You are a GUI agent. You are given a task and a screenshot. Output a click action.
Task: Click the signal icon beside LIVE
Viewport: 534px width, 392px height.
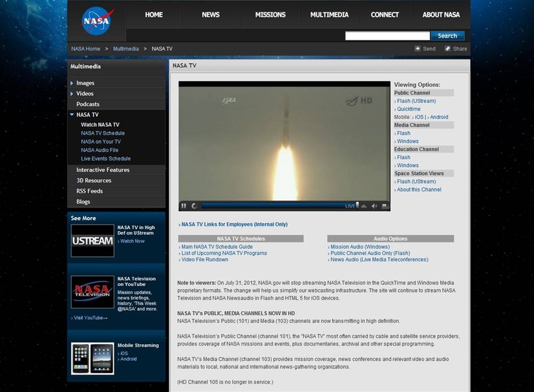(x=364, y=206)
